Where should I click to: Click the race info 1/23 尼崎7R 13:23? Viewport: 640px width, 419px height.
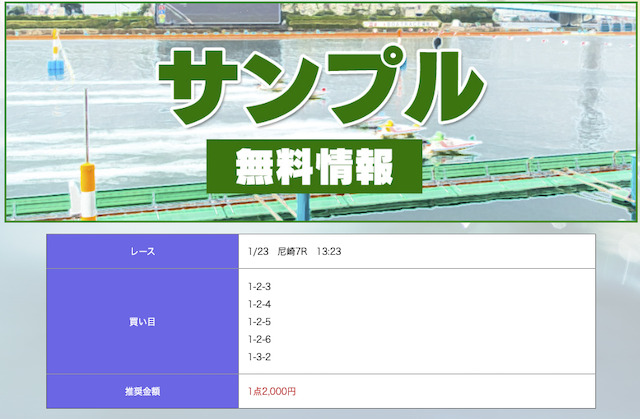[x=295, y=251]
